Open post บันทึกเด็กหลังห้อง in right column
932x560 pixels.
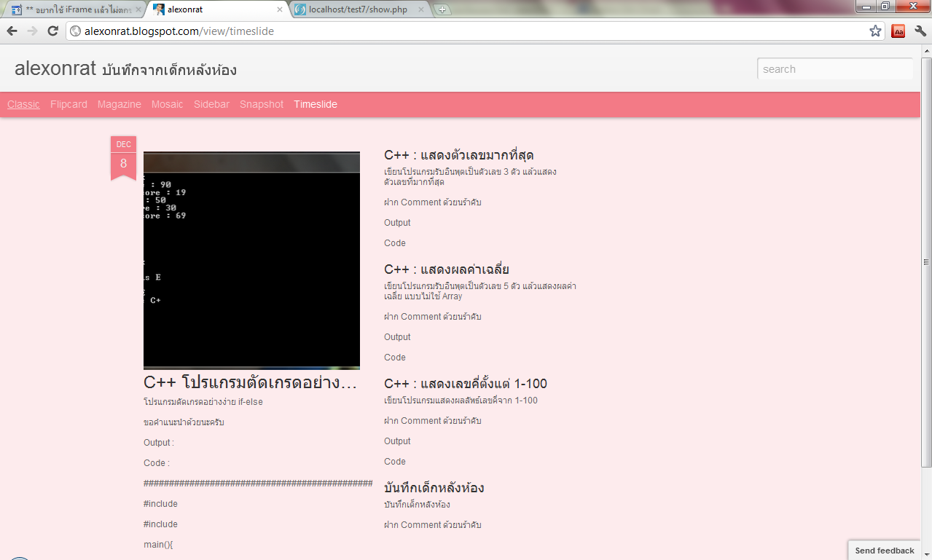(x=434, y=488)
